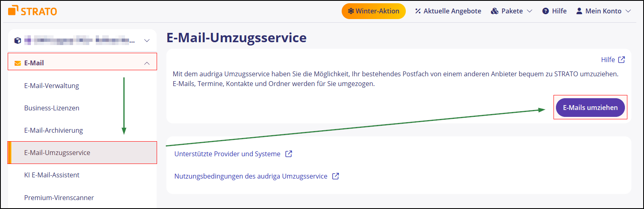The image size is (644, 209).
Task: Open KI E-Mail-Assistent
Action: tap(52, 175)
